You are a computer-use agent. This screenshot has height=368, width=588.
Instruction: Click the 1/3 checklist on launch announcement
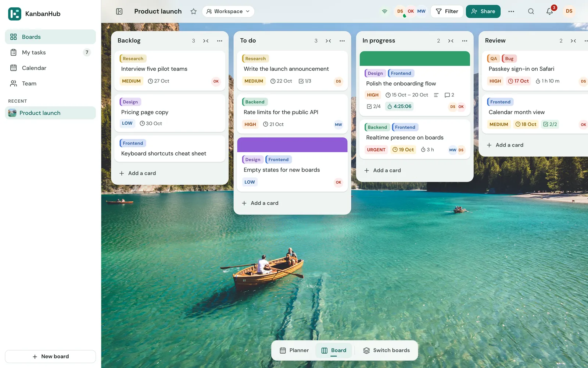[x=305, y=81]
